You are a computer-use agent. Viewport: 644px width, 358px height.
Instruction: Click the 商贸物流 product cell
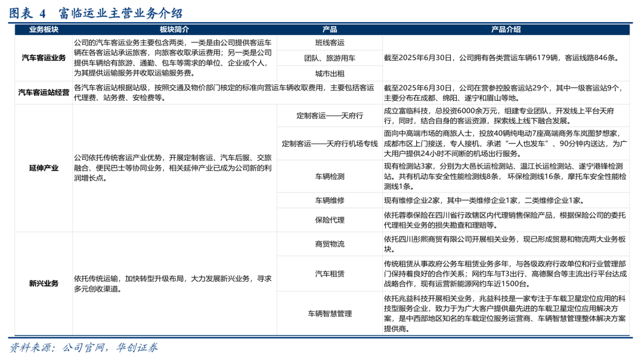(329, 244)
